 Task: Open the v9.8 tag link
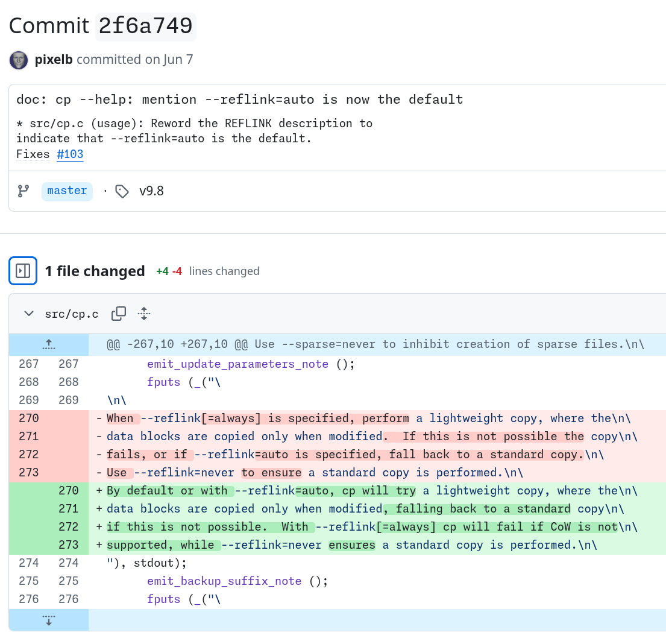(151, 191)
